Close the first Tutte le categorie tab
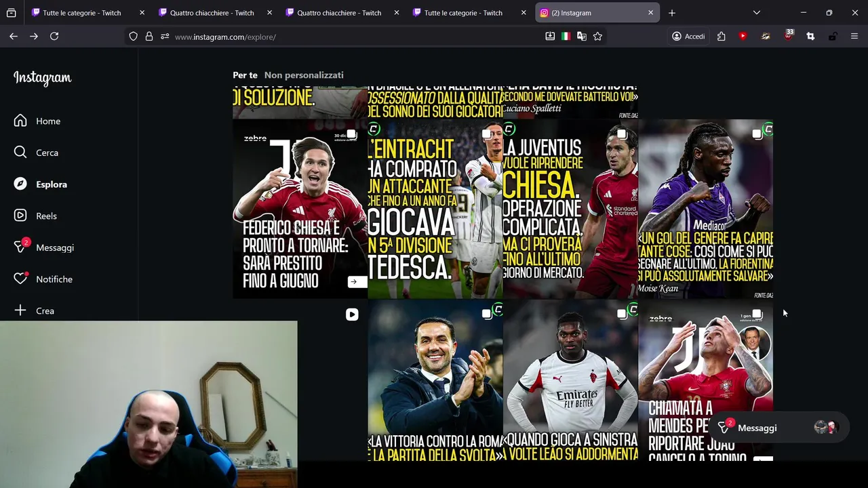The image size is (868, 488). tap(142, 13)
